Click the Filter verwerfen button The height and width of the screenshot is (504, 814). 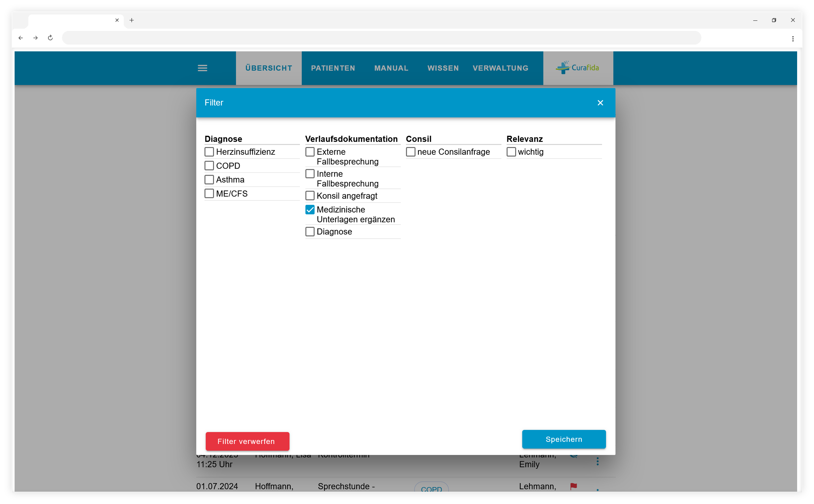[247, 441]
